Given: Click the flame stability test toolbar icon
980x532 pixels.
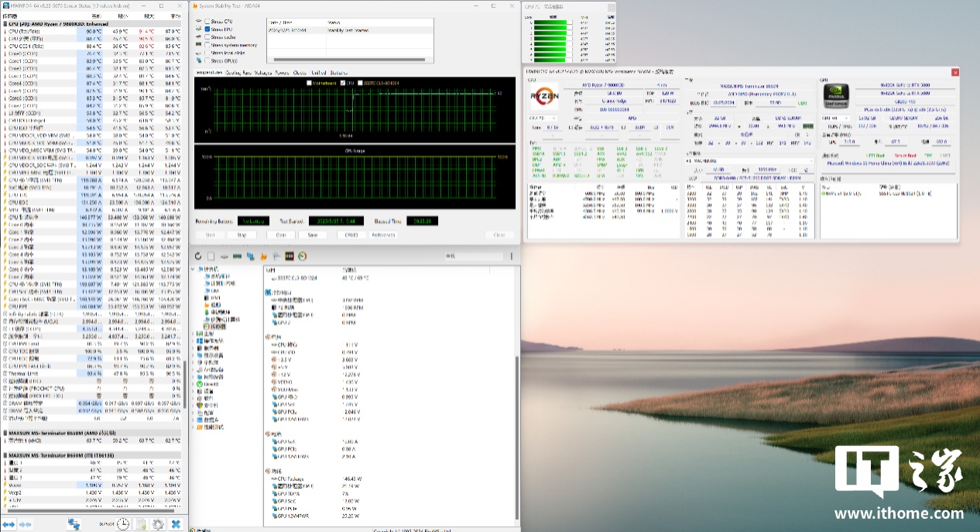Looking at the screenshot, I should click(263, 256).
